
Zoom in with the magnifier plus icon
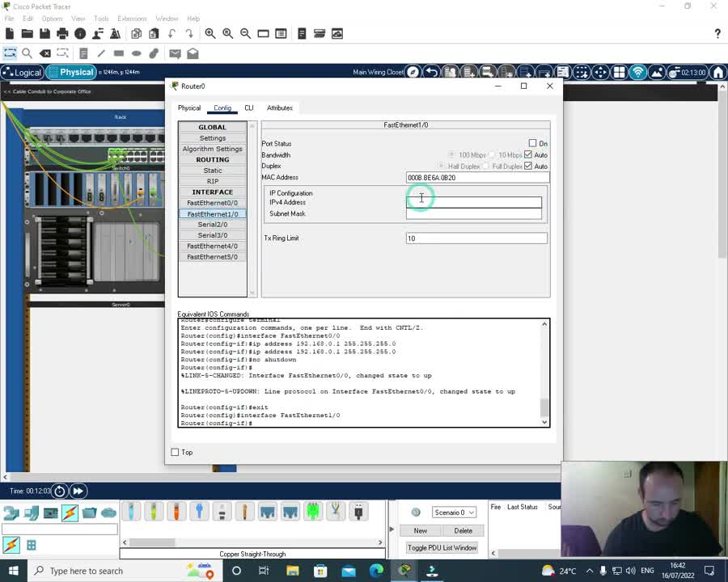210,33
